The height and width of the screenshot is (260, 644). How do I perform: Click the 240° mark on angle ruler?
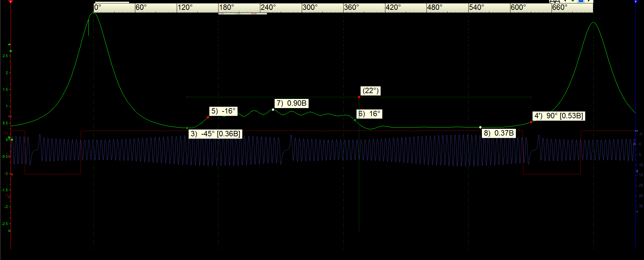click(268, 7)
